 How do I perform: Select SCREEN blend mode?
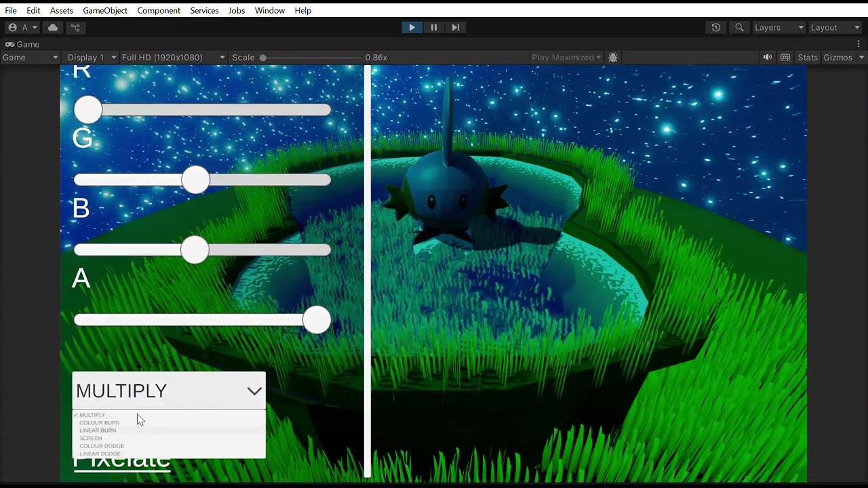click(x=169, y=439)
